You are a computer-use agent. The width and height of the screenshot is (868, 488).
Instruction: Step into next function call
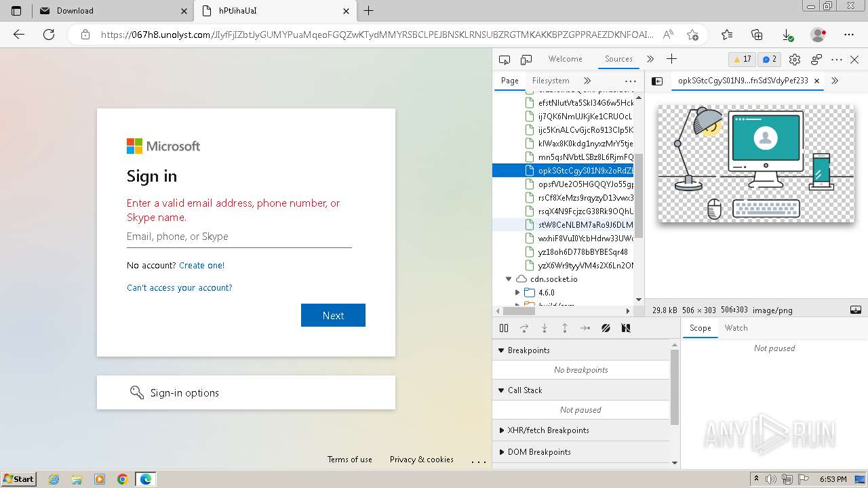(545, 328)
